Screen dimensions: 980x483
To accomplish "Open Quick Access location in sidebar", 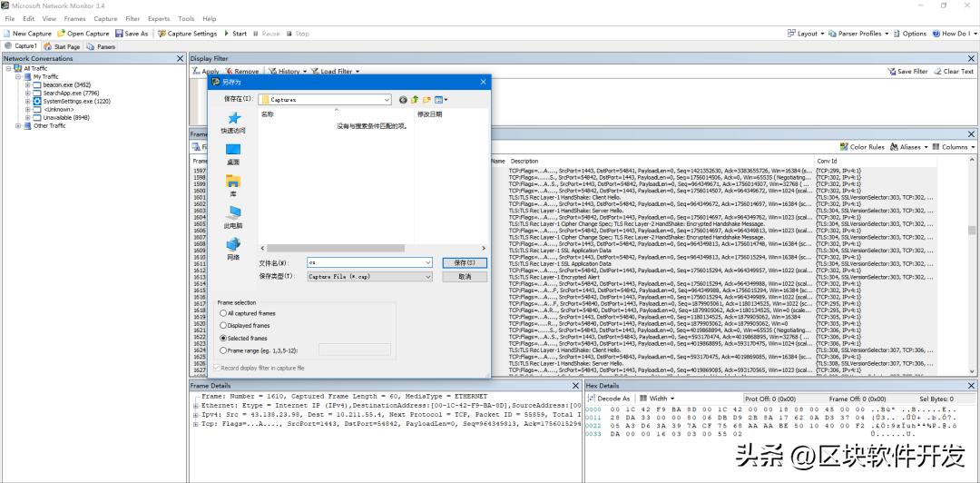I will 233,121.
